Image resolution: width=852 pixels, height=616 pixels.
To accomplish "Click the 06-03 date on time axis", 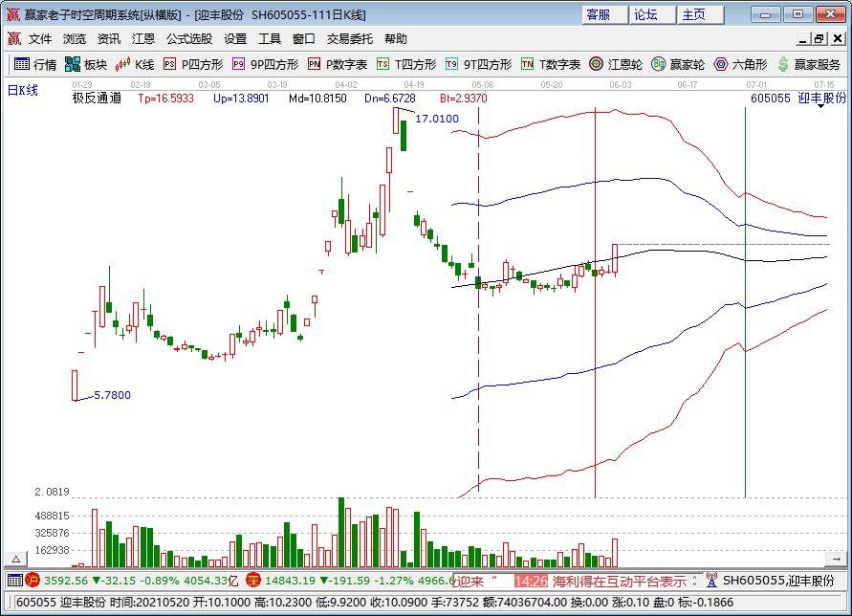I will click(x=621, y=85).
